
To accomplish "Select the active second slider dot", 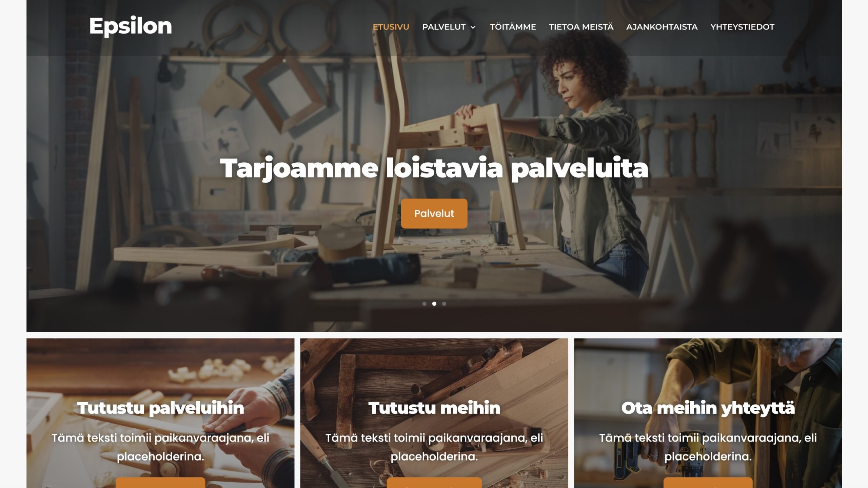I will [x=434, y=304].
